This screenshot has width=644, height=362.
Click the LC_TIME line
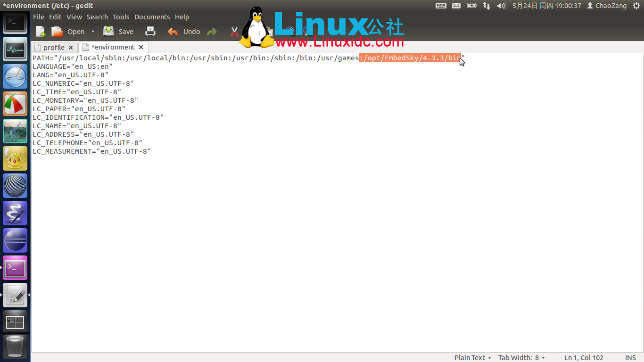pos(77,92)
